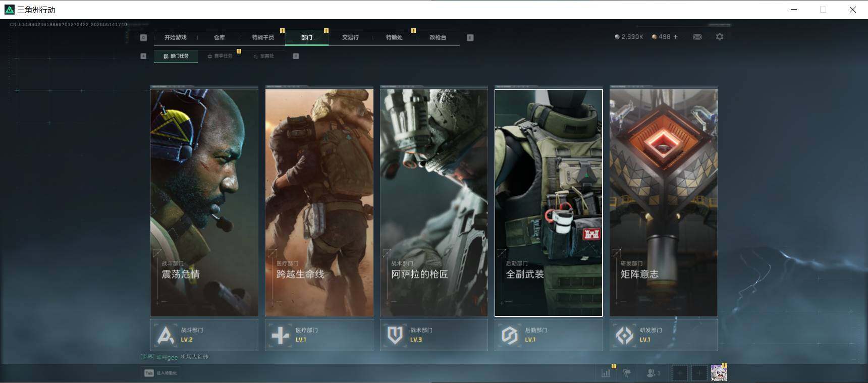Switch to the 仓库 tab
The width and height of the screenshot is (868, 383).
click(220, 37)
